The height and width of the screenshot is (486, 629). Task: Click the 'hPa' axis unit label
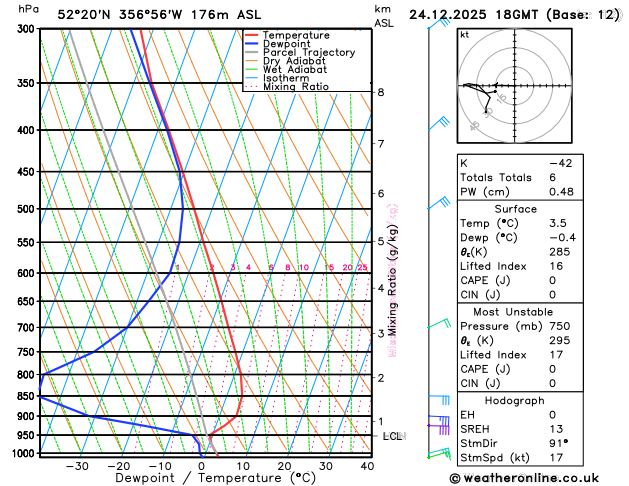[28, 9]
